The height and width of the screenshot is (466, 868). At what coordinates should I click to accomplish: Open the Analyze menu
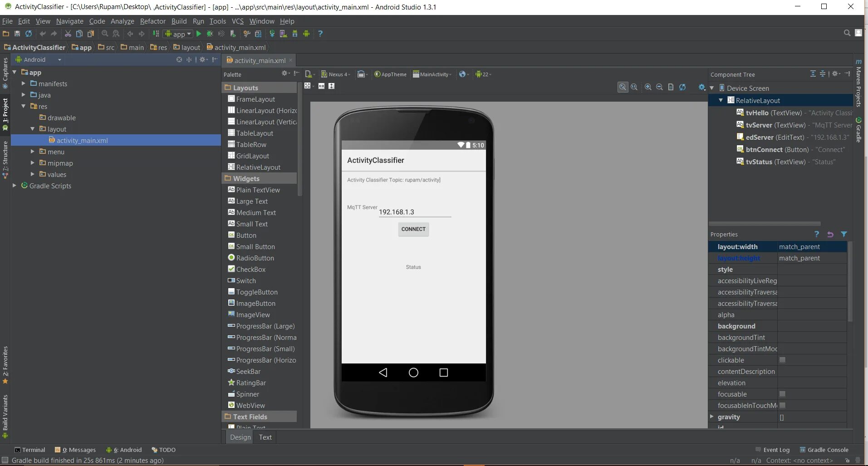click(123, 21)
